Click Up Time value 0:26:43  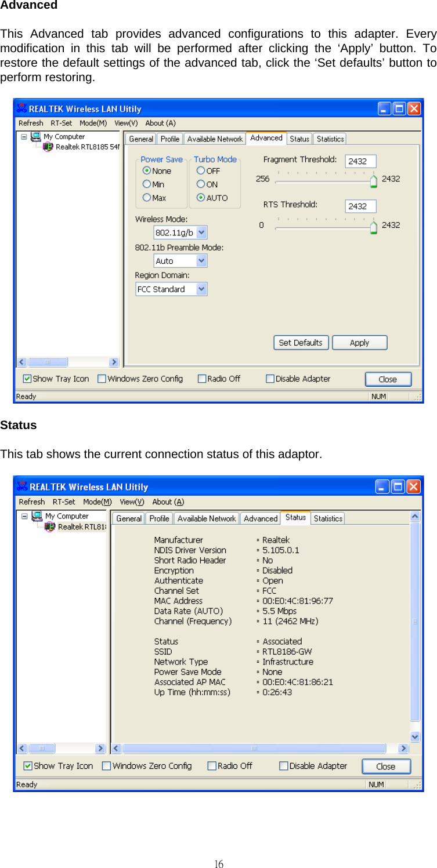point(277,692)
